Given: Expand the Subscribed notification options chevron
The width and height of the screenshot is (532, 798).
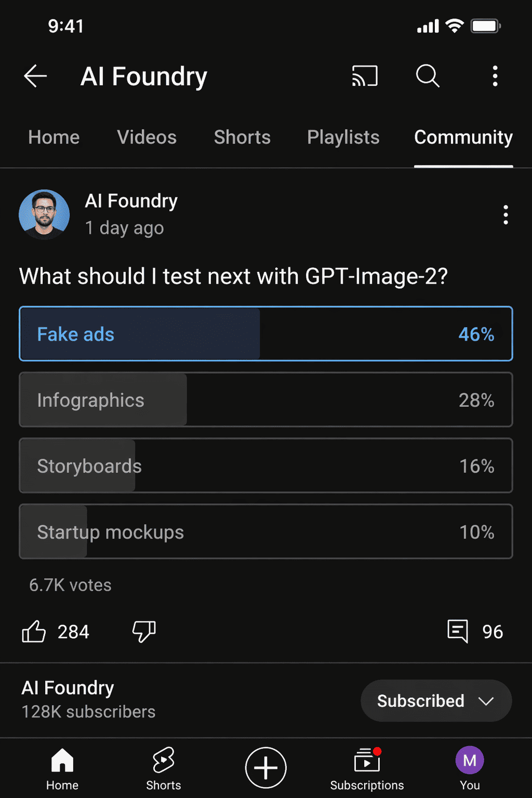Looking at the screenshot, I should point(486,700).
